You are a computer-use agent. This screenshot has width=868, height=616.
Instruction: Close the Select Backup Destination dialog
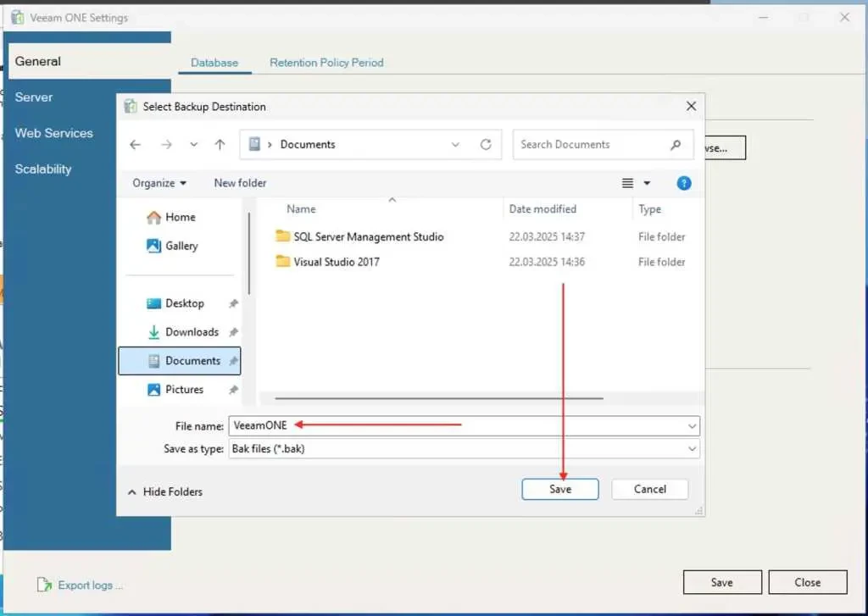pyautogui.click(x=691, y=106)
